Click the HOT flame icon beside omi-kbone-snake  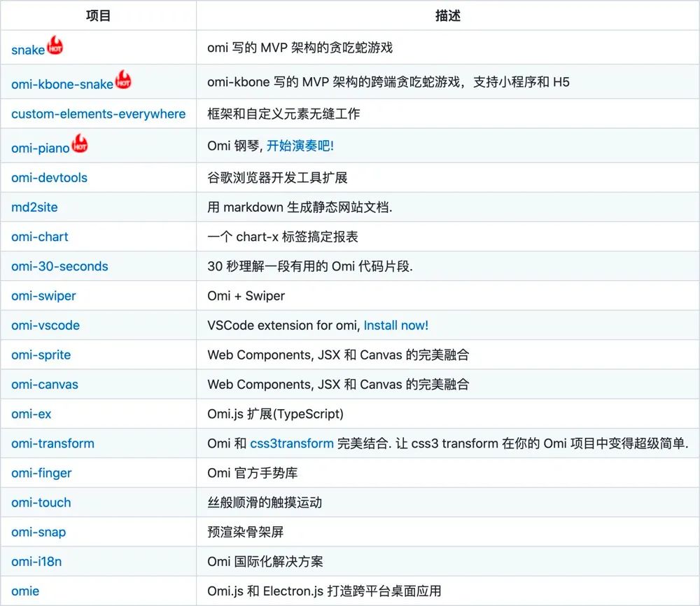point(123,80)
